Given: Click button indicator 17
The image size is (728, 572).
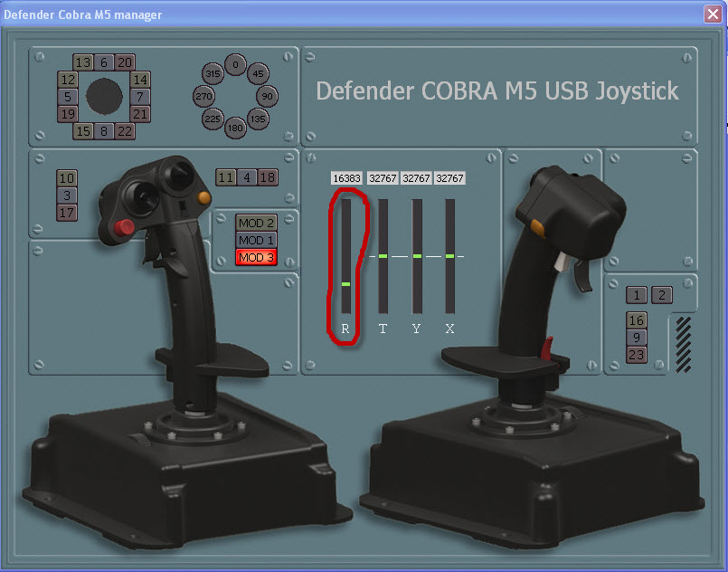Looking at the screenshot, I should click(67, 213).
